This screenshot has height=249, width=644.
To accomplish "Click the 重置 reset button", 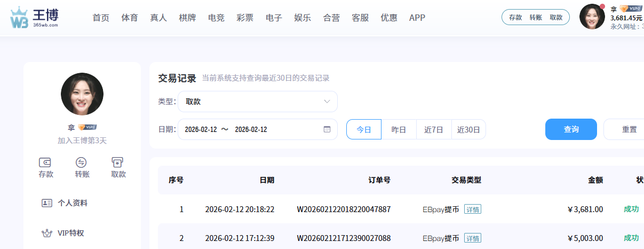I will point(629,129).
